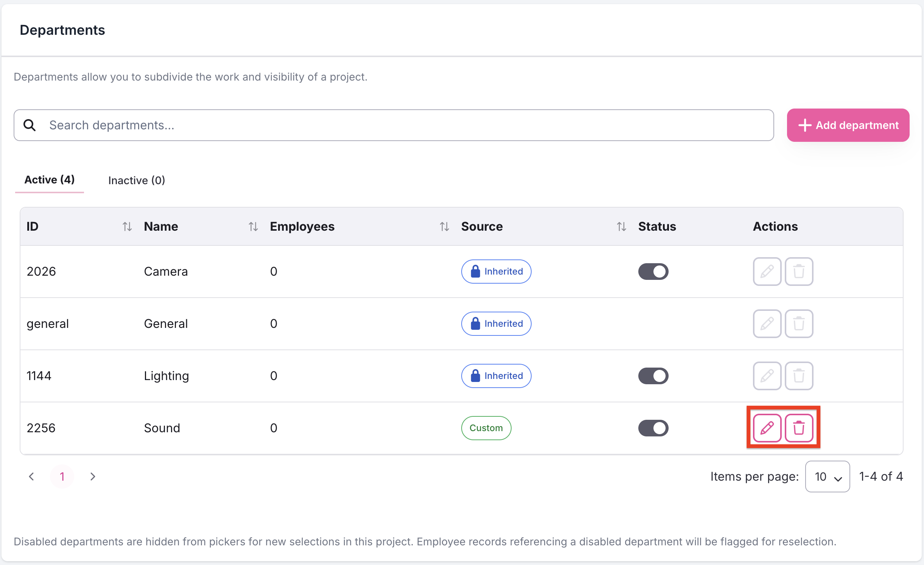This screenshot has height=565, width=924.
Task: Edit the Sound department with pencil icon
Action: [x=767, y=428]
